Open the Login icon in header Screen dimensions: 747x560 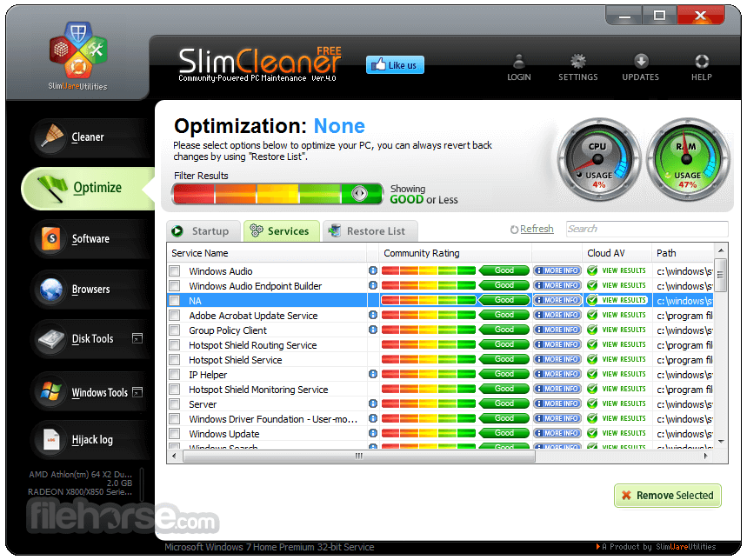point(519,68)
